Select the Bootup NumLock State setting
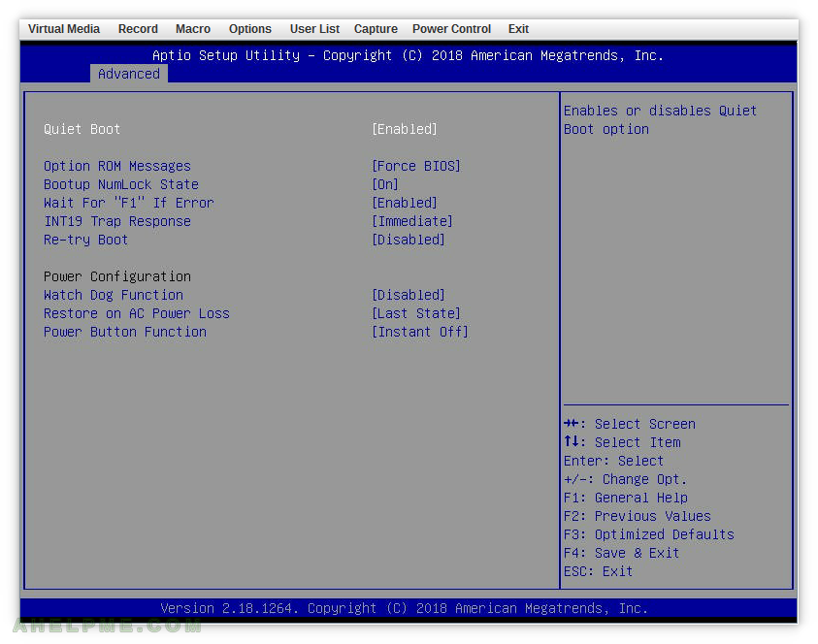 [121, 184]
